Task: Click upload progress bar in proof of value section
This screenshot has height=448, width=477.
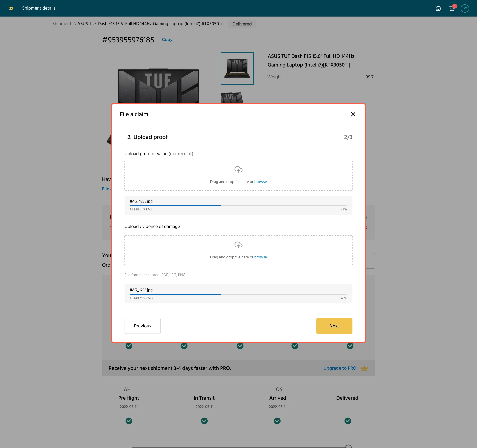Action: coord(238,206)
